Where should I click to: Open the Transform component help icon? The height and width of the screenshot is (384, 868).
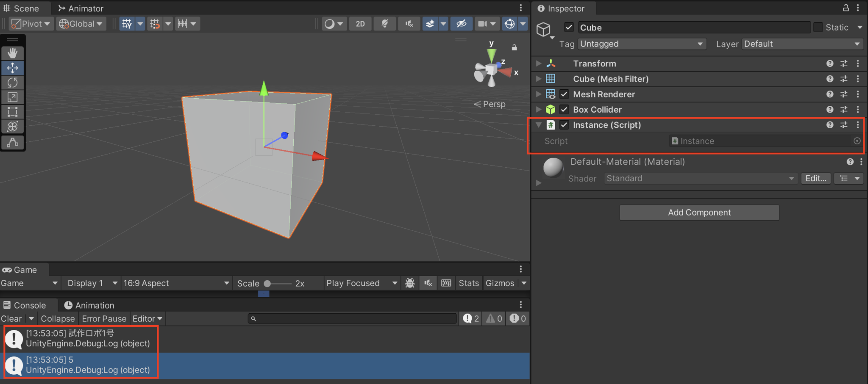[830, 64]
